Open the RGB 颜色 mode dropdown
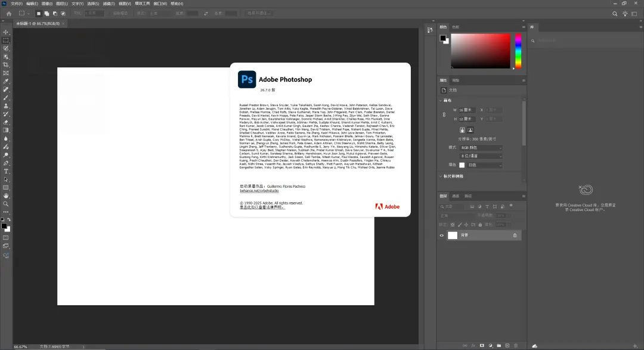The width and height of the screenshot is (644, 350). pos(481,147)
